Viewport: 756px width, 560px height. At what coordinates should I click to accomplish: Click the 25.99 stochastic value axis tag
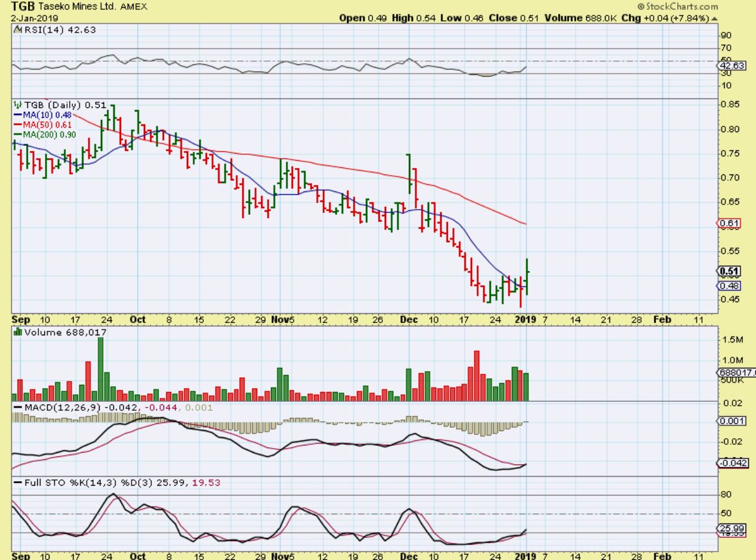tap(733, 527)
